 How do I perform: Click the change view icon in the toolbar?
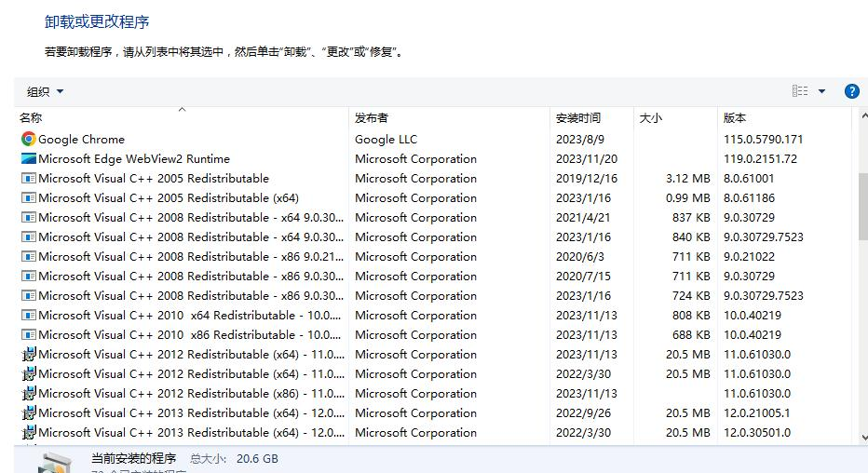[x=800, y=91]
